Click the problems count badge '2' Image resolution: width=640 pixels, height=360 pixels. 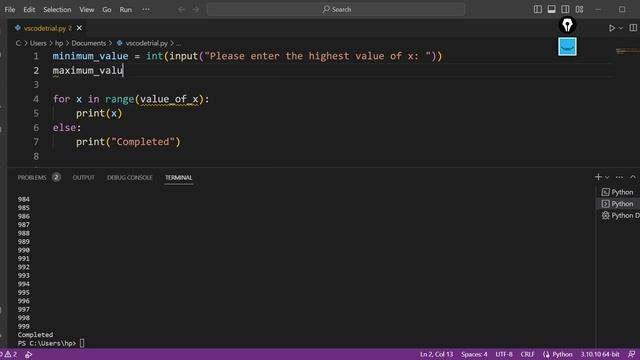56,178
